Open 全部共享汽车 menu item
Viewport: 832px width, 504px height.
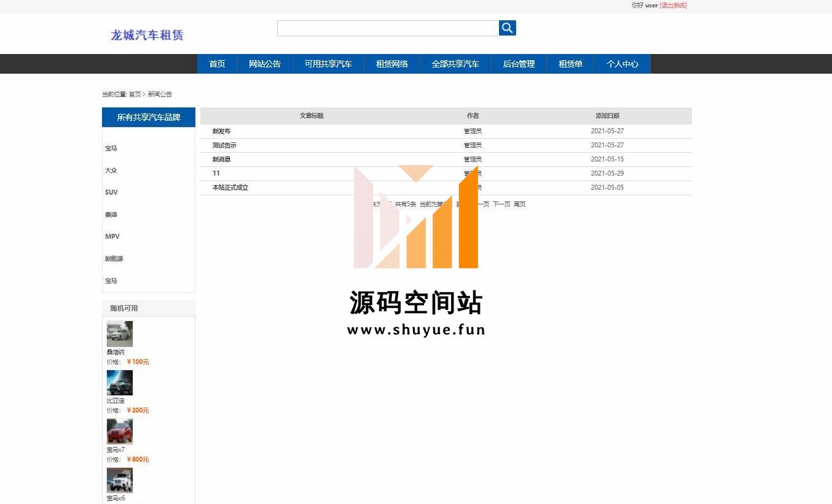tap(455, 64)
